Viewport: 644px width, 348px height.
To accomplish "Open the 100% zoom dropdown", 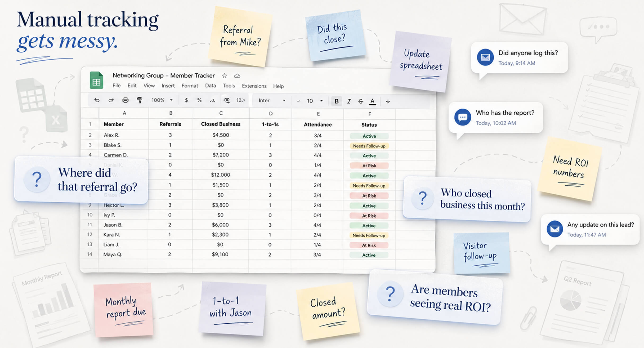I will point(162,100).
